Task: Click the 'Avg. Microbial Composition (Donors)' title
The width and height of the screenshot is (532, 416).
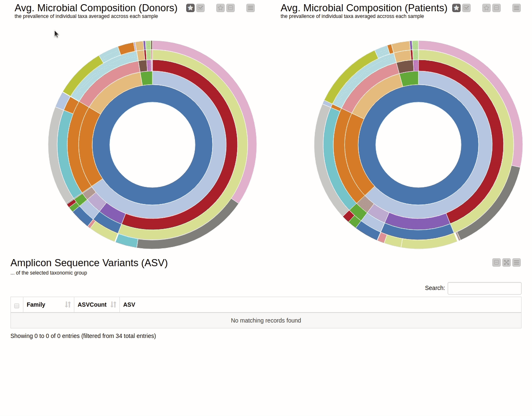Action: pos(96,8)
